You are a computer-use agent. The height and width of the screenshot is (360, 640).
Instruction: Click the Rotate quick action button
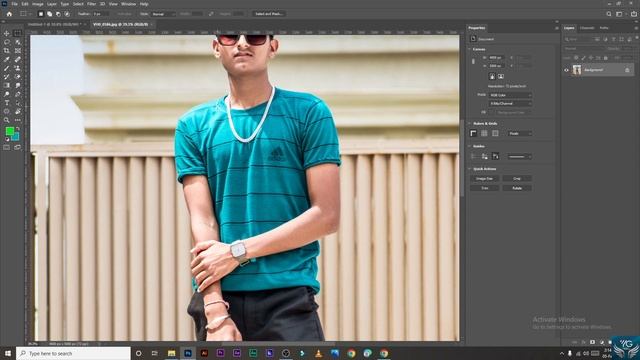coord(517,188)
